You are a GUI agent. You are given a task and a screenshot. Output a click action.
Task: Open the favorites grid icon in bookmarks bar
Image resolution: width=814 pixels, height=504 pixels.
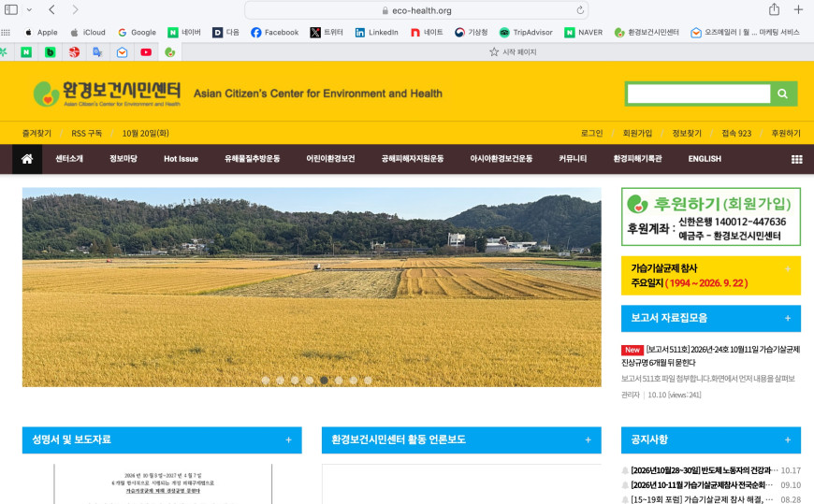[6, 32]
